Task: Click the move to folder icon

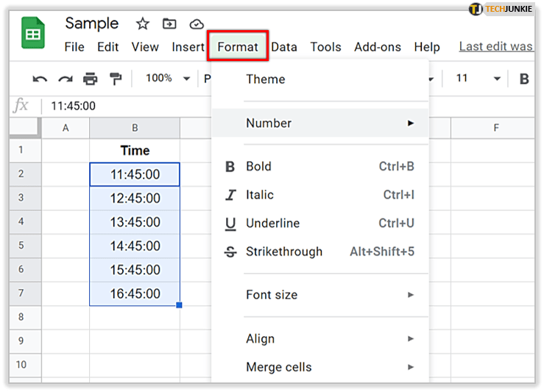Action: click(169, 24)
